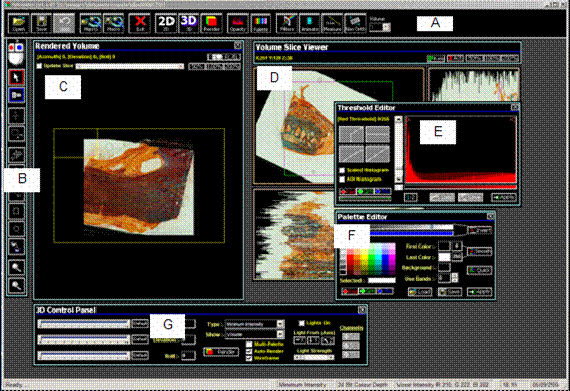The image size is (570, 391).
Task: Adjust the first slider in 3D Control Panel
Action: (x=84, y=323)
